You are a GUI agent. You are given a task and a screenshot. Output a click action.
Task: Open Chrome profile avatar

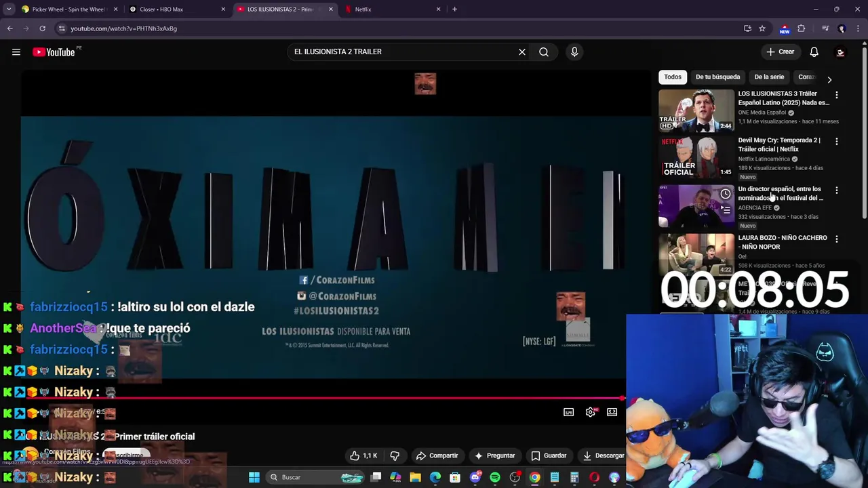(842, 28)
